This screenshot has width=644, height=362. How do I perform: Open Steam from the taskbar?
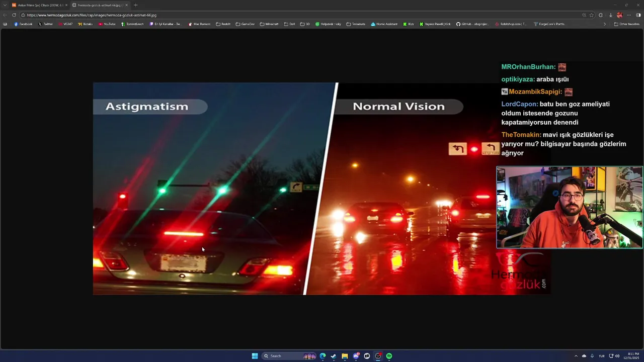click(334, 356)
